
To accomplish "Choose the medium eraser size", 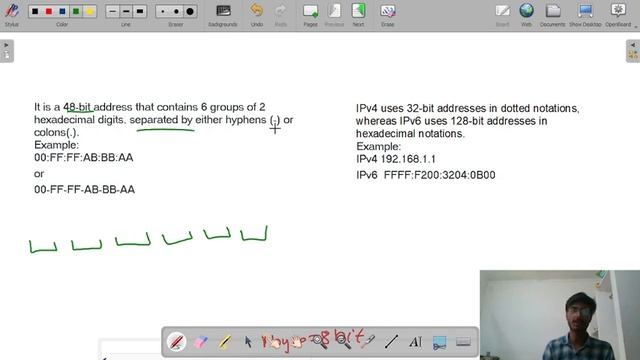I will [x=176, y=11].
